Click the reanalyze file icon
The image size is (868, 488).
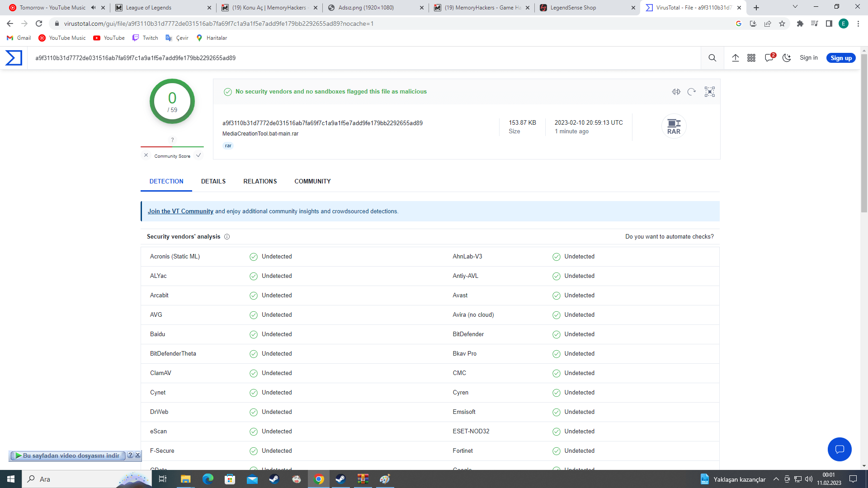click(x=692, y=92)
